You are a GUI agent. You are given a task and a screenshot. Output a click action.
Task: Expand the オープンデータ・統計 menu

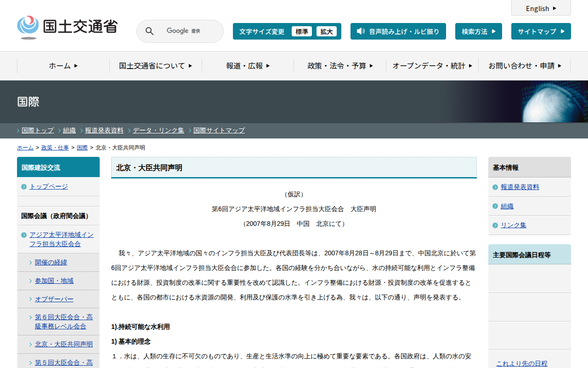[x=432, y=66]
